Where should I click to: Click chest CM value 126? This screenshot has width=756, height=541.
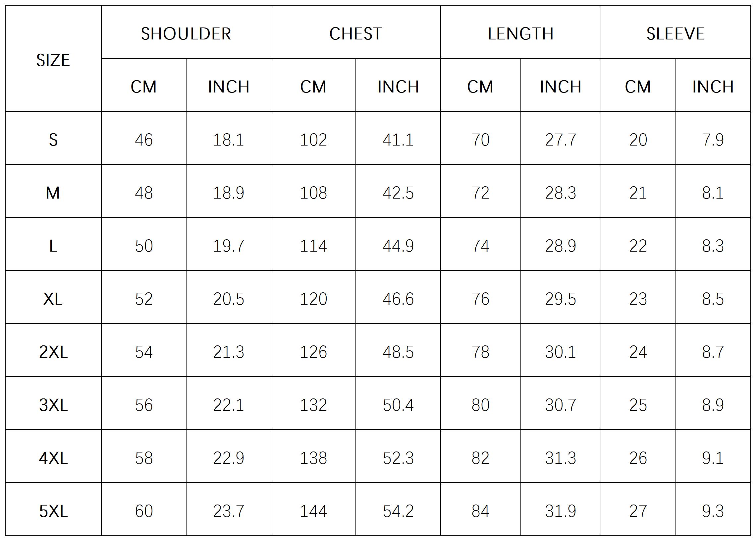pos(313,352)
